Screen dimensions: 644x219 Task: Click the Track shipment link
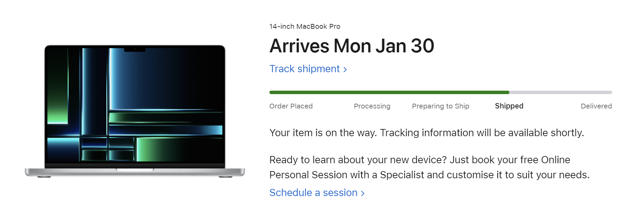coord(304,69)
